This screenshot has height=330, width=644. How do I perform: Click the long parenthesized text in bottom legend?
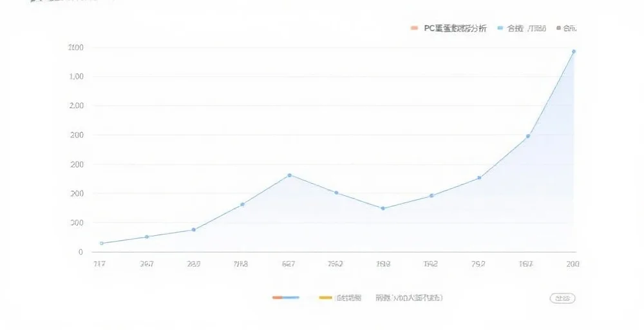[408, 298]
